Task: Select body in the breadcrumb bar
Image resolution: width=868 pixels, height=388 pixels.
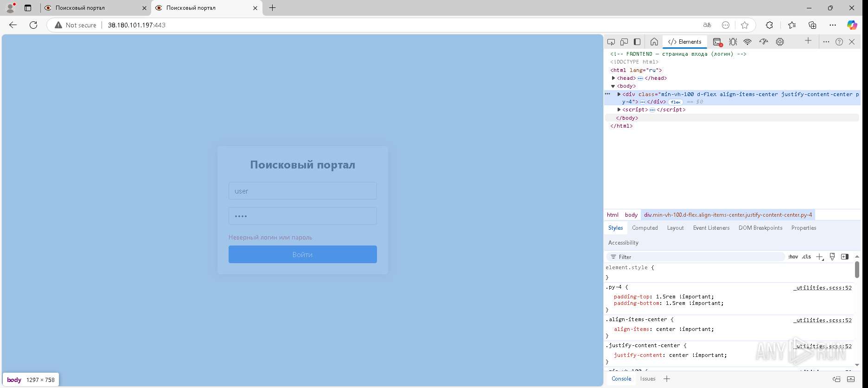Action: (631, 215)
